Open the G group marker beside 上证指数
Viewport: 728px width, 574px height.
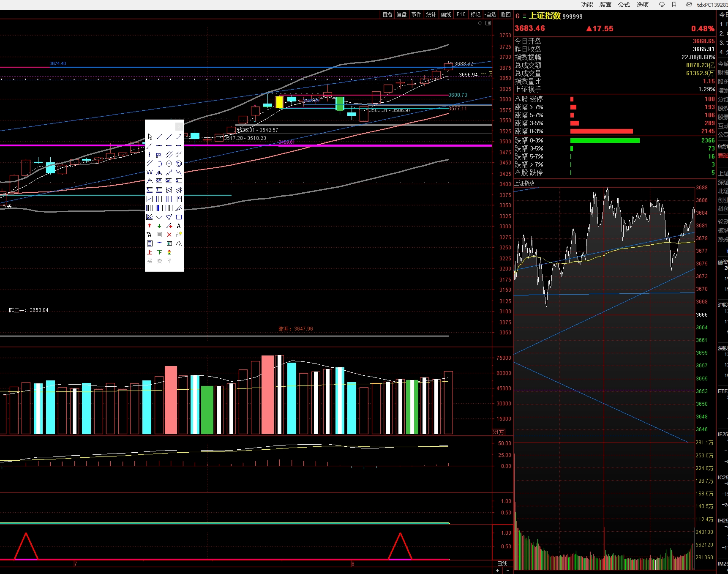[518, 16]
